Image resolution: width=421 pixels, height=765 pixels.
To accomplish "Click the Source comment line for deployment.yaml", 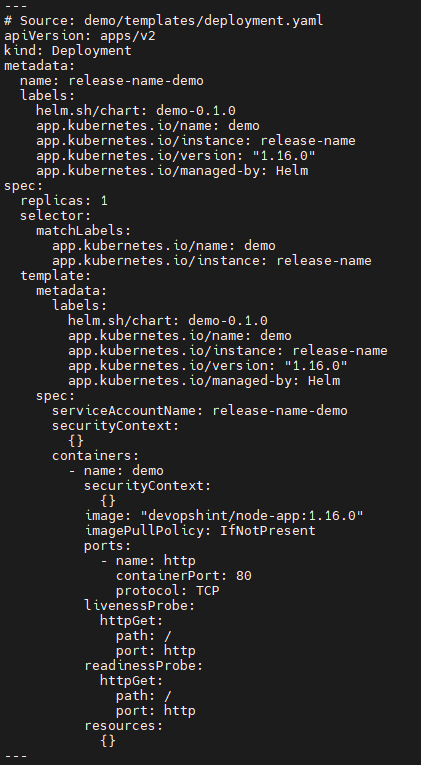I will click(x=164, y=21).
